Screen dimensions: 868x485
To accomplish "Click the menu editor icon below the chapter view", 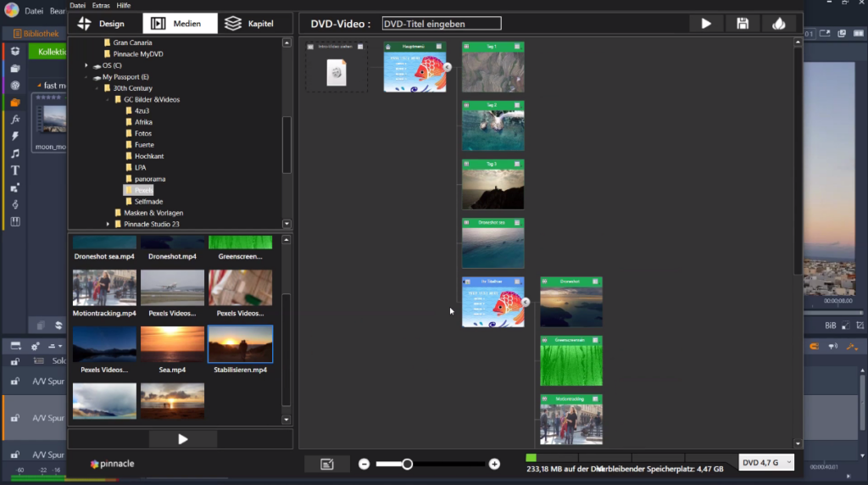I will point(327,464).
